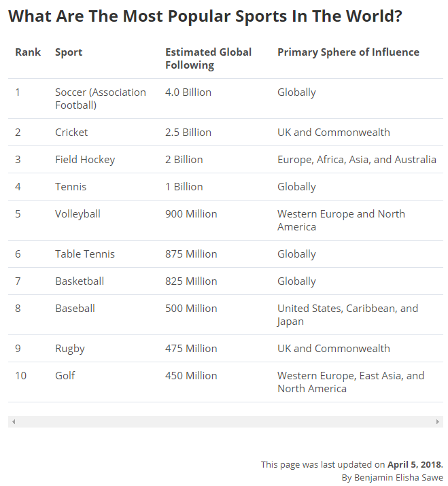Click the Sport column header
The image size is (448, 486).
tap(69, 52)
